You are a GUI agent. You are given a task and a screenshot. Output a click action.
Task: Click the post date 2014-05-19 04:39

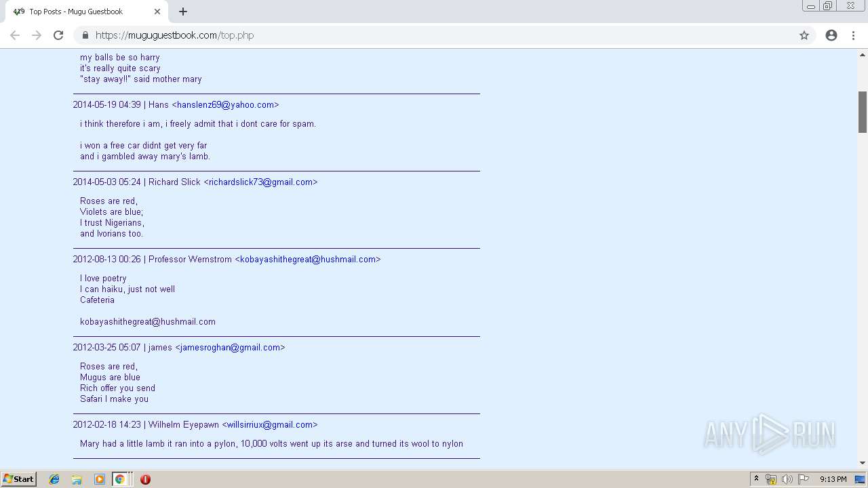107,105
